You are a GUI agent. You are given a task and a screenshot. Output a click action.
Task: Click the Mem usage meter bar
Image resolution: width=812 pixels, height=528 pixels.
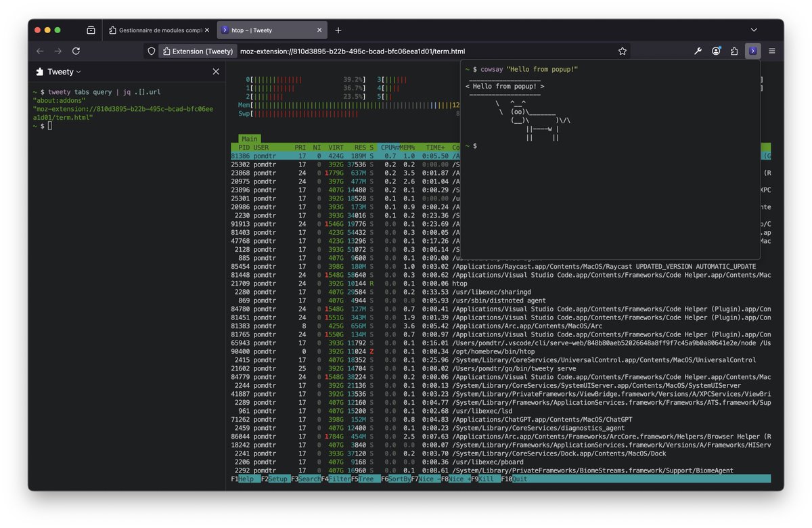pyautogui.click(x=348, y=105)
